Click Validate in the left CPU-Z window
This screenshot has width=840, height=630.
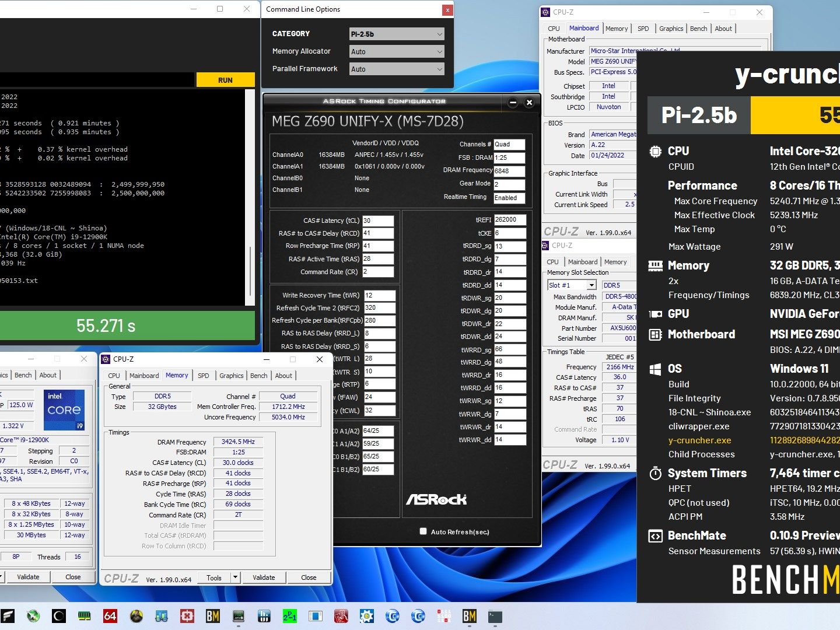click(x=28, y=577)
